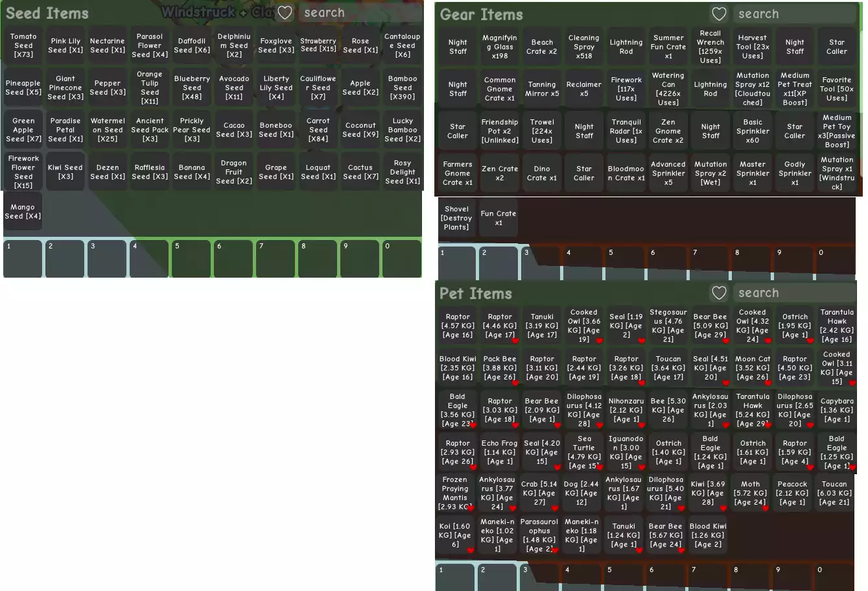Screen dimensions: 868x591
Task: Choose the Magnifying Glass x198 gear
Action: (x=500, y=47)
